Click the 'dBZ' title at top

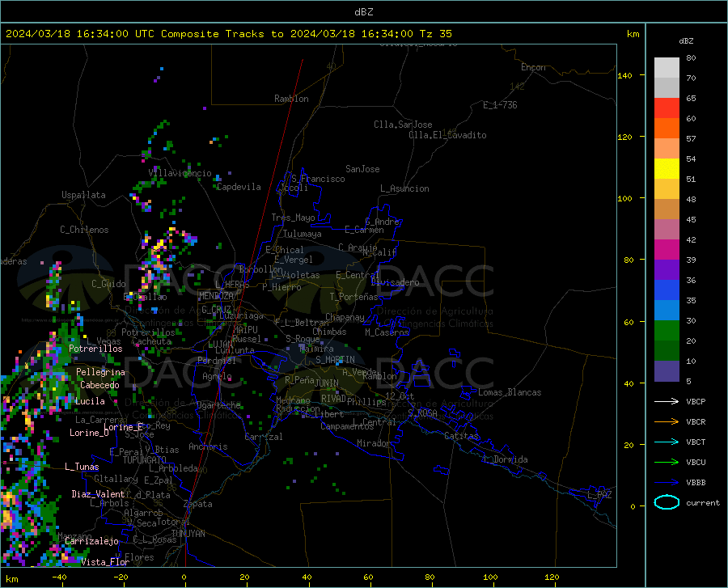click(x=363, y=12)
